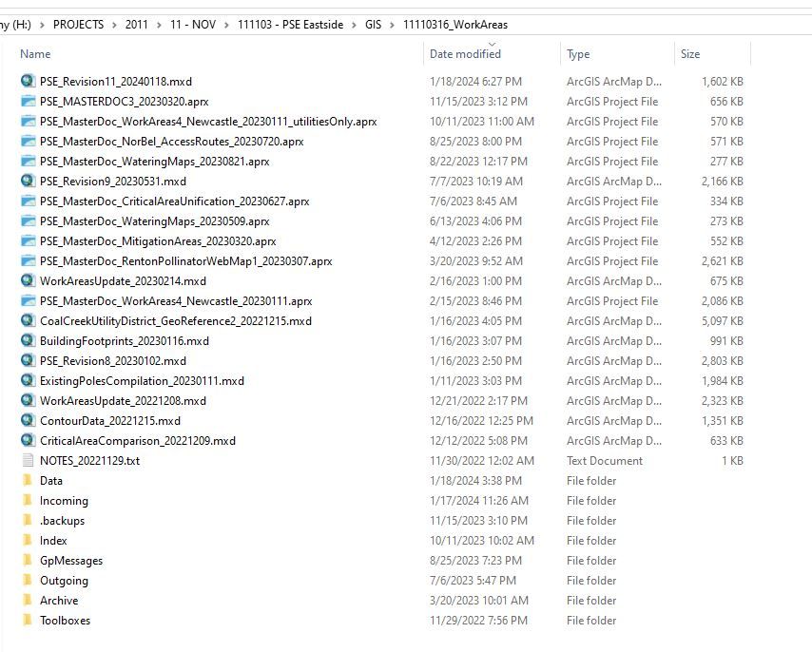Select the WateringMaps_20230821.aprx file icon
Screen dimensions: 812x652
[x=28, y=161]
